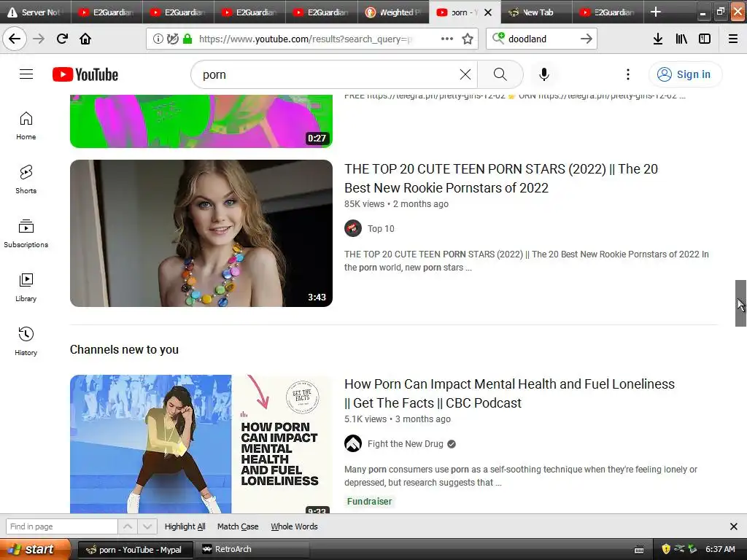The image size is (747, 560).
Task: Go to YouTube Home in sidebar
Action: 26,125
